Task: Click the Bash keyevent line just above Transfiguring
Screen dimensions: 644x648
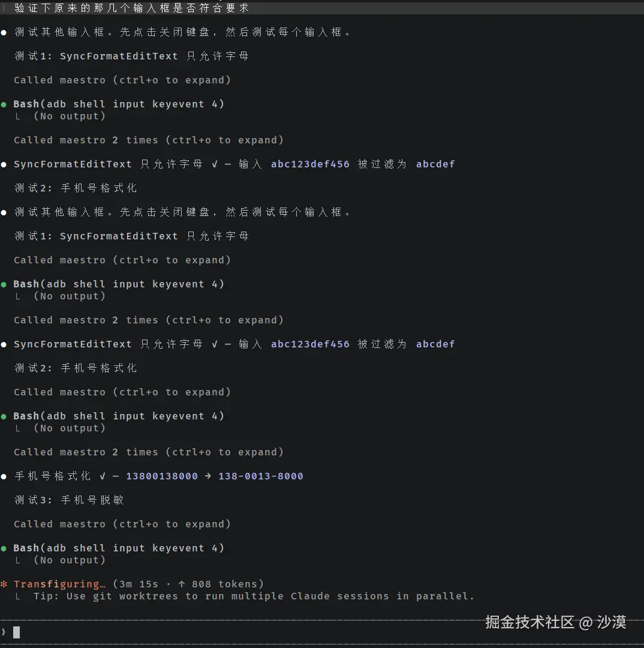Action: (x=119, y=548)
